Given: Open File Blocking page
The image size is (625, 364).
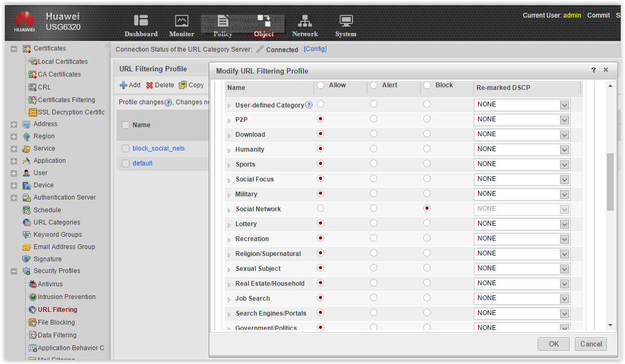Looking at the screenshot, I should coord(56,322).
